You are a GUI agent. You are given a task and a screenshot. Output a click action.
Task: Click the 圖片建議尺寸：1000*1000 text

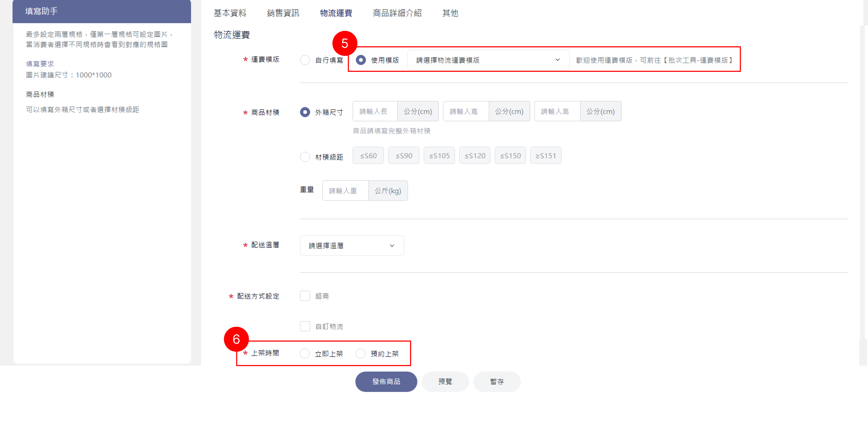69,75
